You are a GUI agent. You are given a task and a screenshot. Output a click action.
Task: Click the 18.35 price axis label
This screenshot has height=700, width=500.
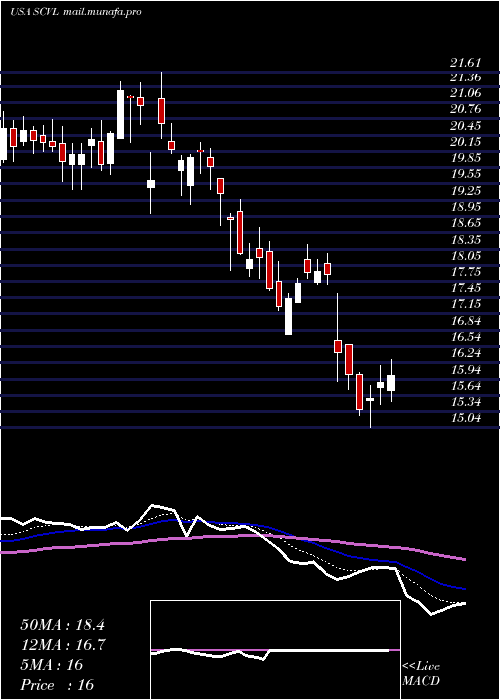465,239
